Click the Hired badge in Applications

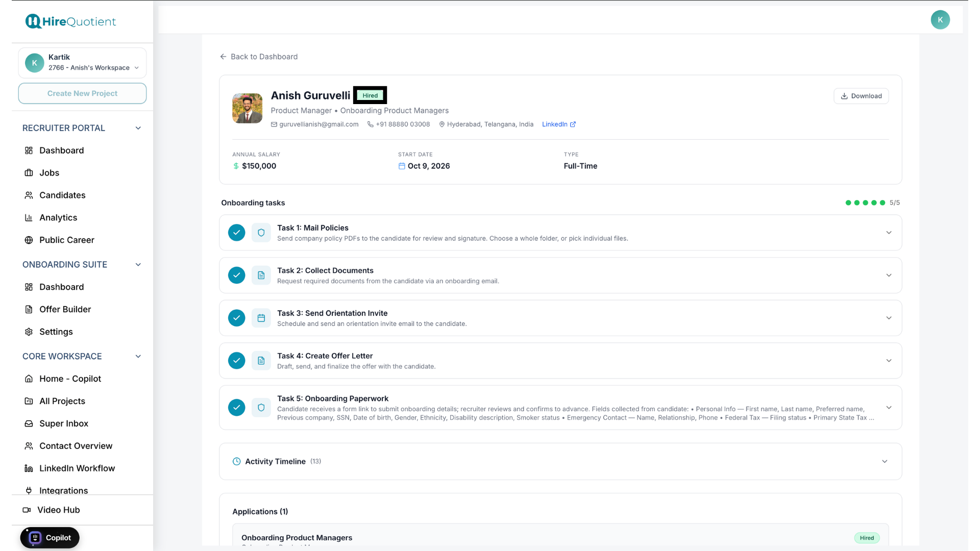(x=867, y=538)
